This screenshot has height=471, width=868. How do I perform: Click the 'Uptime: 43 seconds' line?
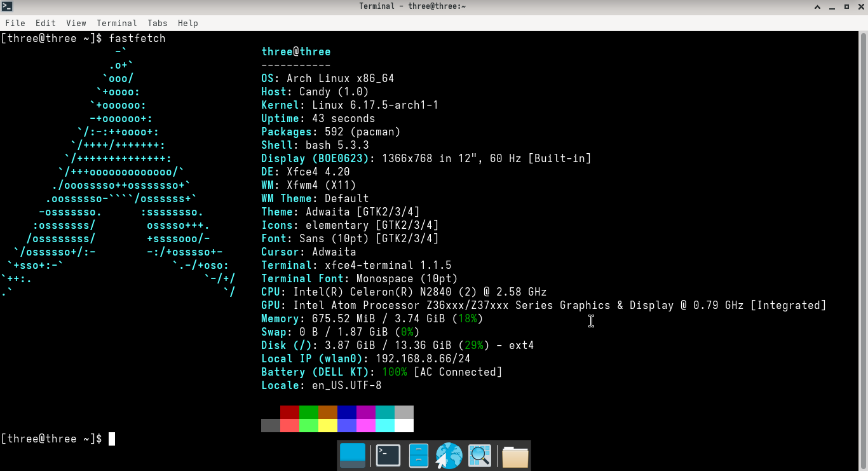click(x=318, y=118)
